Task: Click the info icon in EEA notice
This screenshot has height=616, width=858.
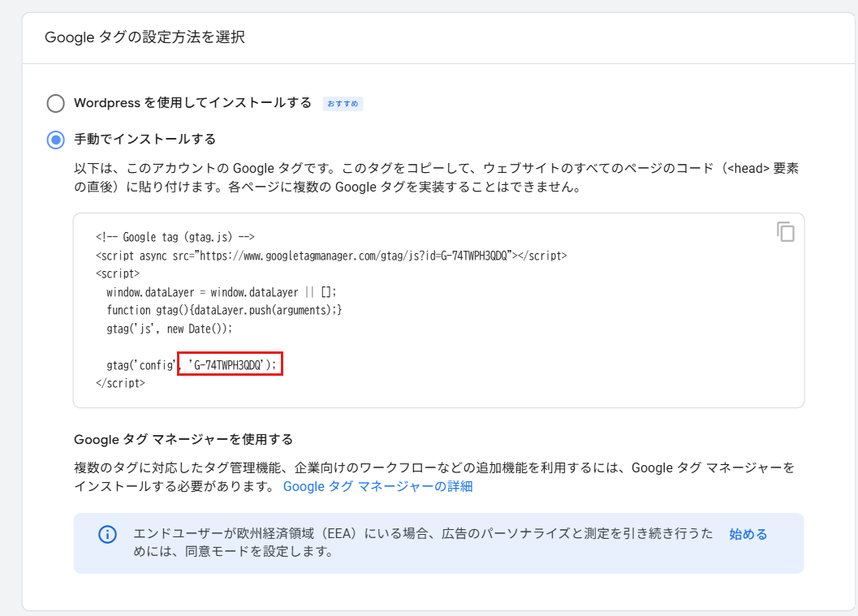Action: 107,534
